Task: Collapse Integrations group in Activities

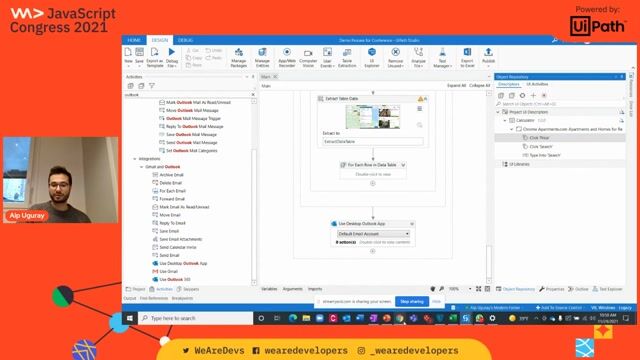Action: (x=135, y=159)
